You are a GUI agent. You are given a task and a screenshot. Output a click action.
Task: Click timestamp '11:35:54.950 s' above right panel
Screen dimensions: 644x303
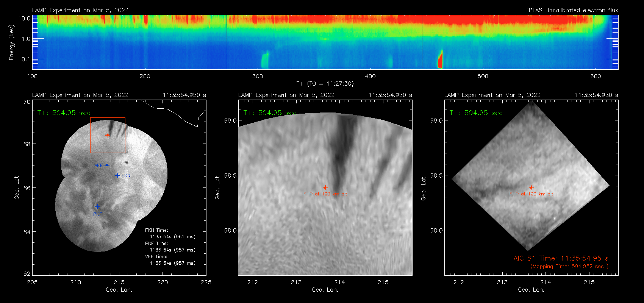[597, 95]
